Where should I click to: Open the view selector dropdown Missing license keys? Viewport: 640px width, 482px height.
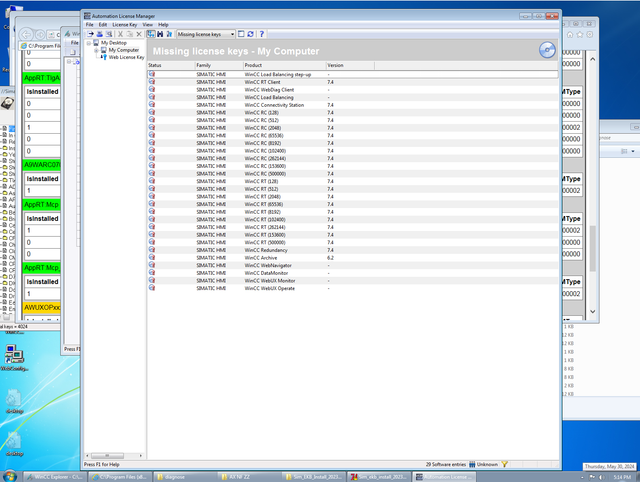click(206, 34)
